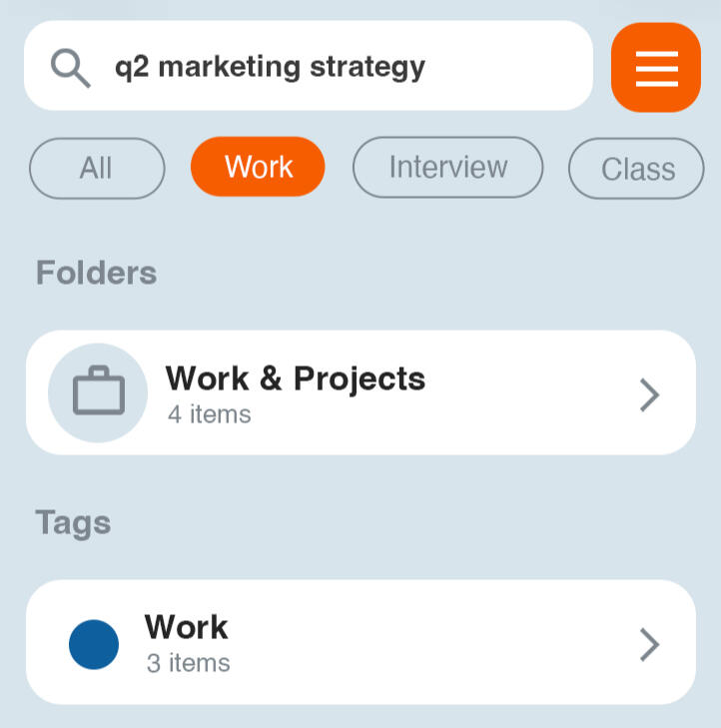Switch to the Interview filter

click(x=448, y=168)
